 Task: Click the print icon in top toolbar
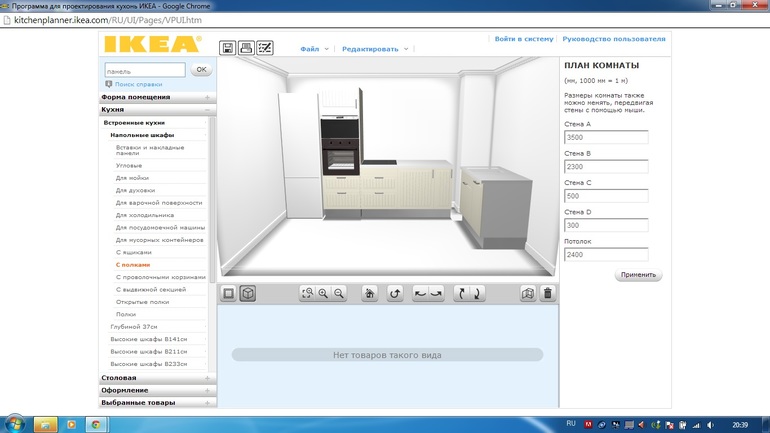click(x=246, y=48)
